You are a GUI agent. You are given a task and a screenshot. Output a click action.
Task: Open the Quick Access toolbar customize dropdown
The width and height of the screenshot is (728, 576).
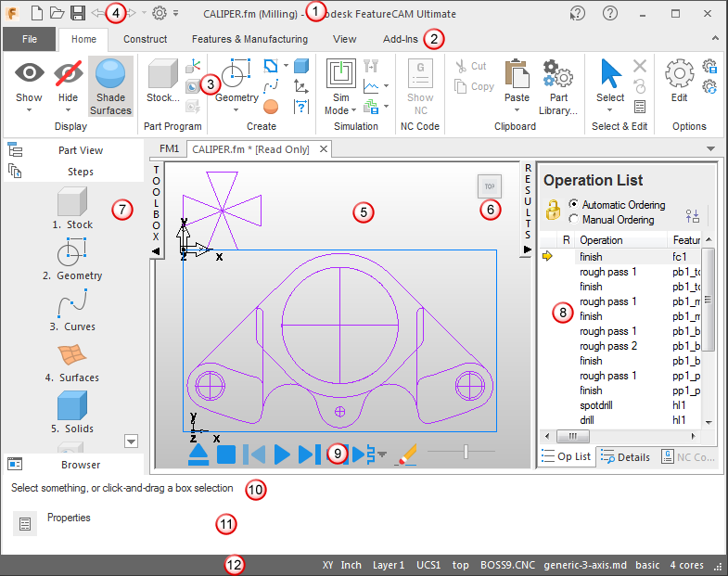176,13
